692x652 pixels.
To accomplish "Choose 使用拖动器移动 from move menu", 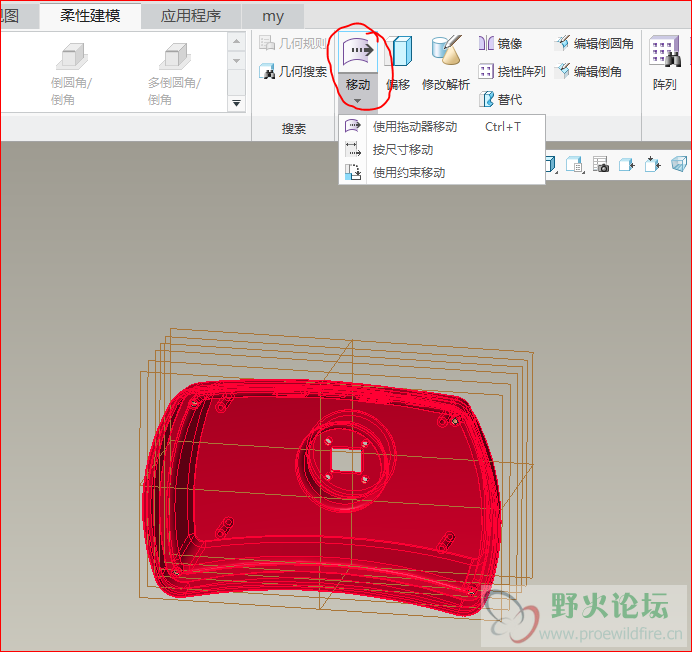I will [x=442, y=127].
